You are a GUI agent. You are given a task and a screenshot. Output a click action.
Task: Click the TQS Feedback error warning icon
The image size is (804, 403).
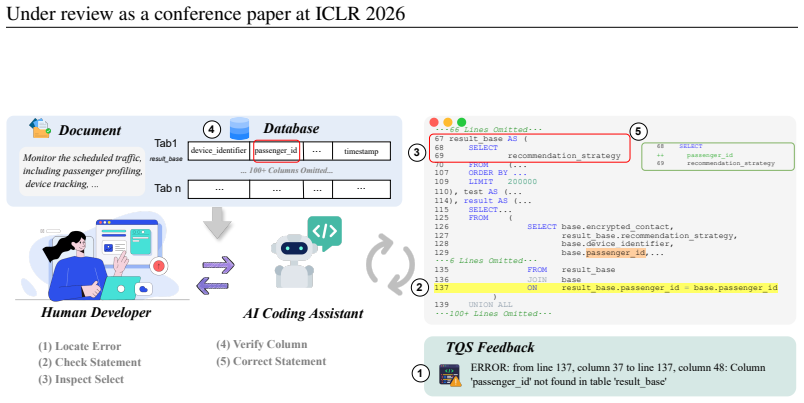point(450,375)
